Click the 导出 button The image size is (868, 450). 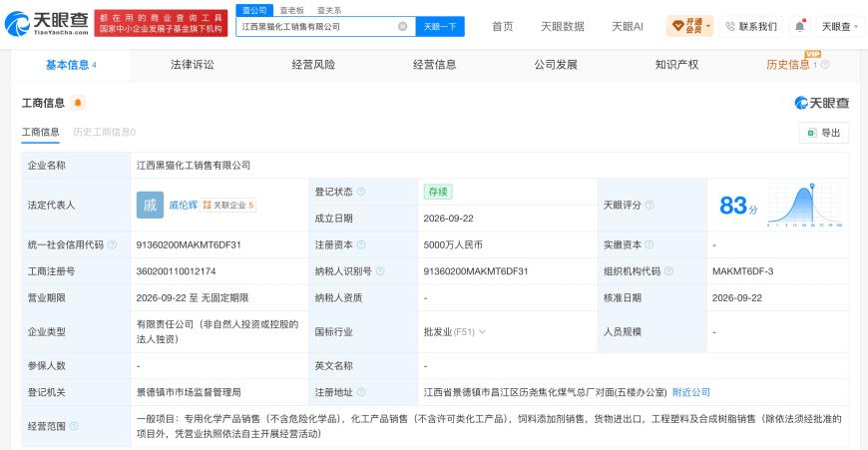click(x=824, y=133)
